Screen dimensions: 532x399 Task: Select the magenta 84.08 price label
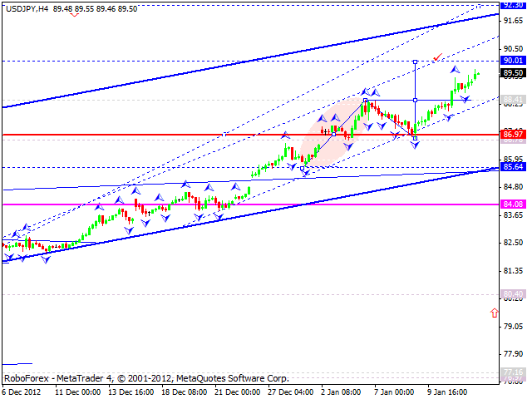[x=512, y=204]
